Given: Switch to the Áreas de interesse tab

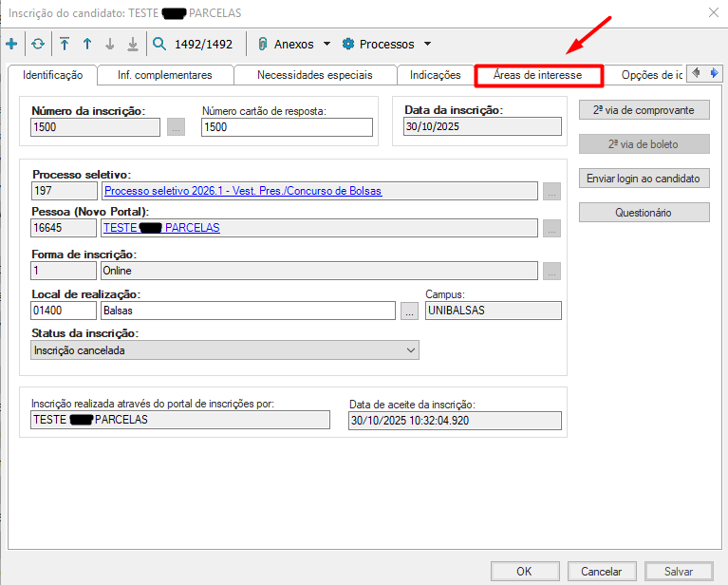Looking at the screenshot, I should pyautogui.click(x=539, y=75).
